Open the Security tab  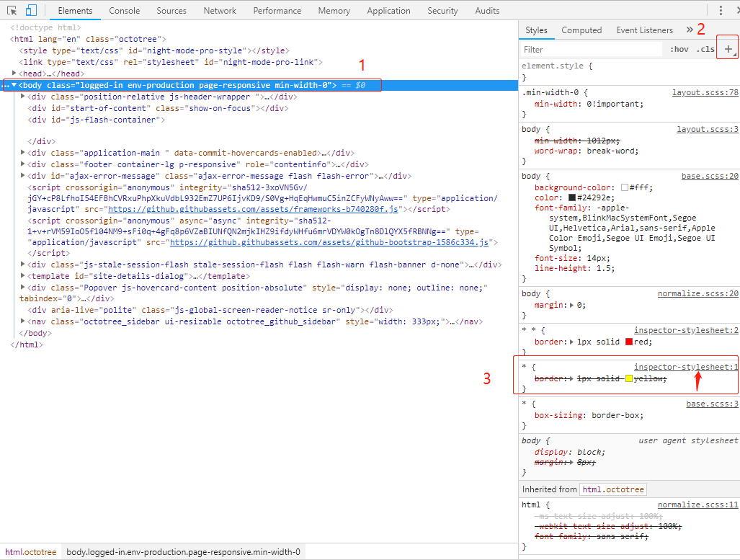442,10
